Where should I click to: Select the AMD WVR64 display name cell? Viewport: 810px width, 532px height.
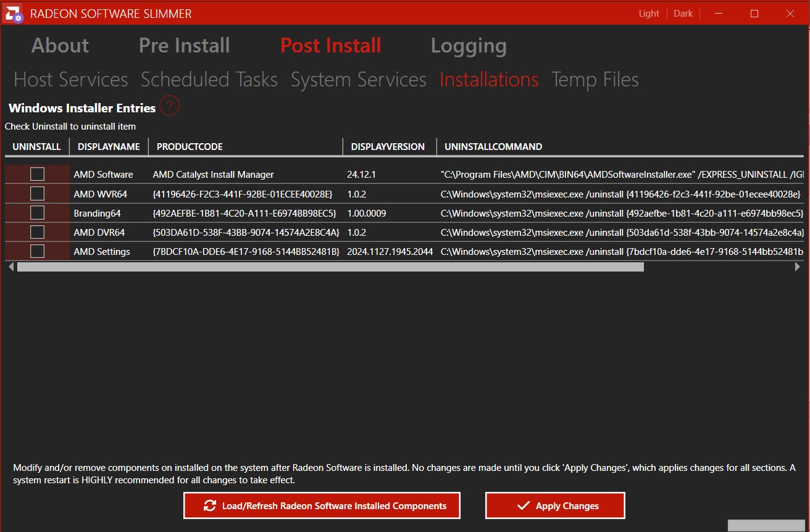109,194
